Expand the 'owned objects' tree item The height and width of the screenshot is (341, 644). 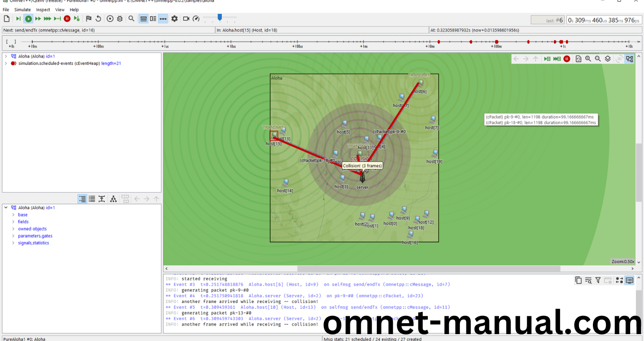(x=13, y=229)
